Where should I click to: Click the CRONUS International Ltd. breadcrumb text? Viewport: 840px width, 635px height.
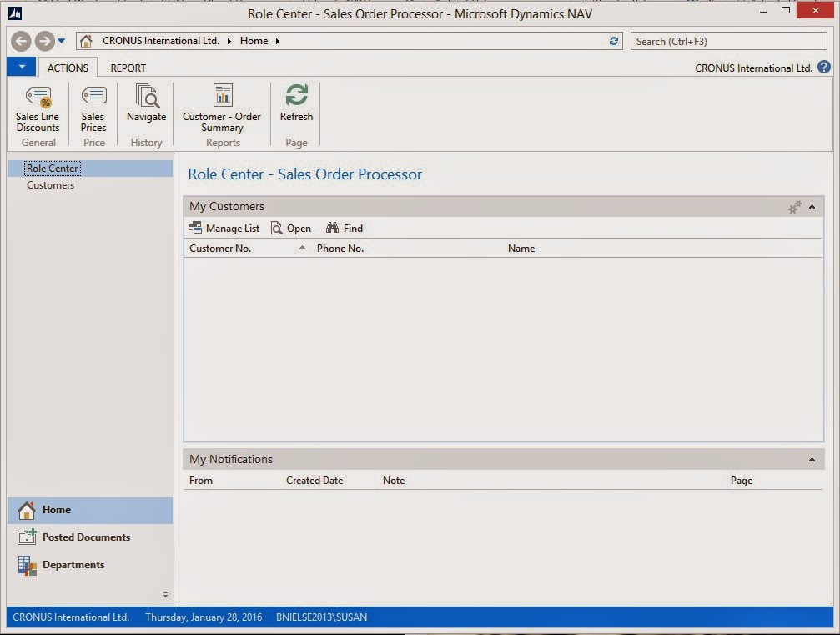click(x=161, y=41)
